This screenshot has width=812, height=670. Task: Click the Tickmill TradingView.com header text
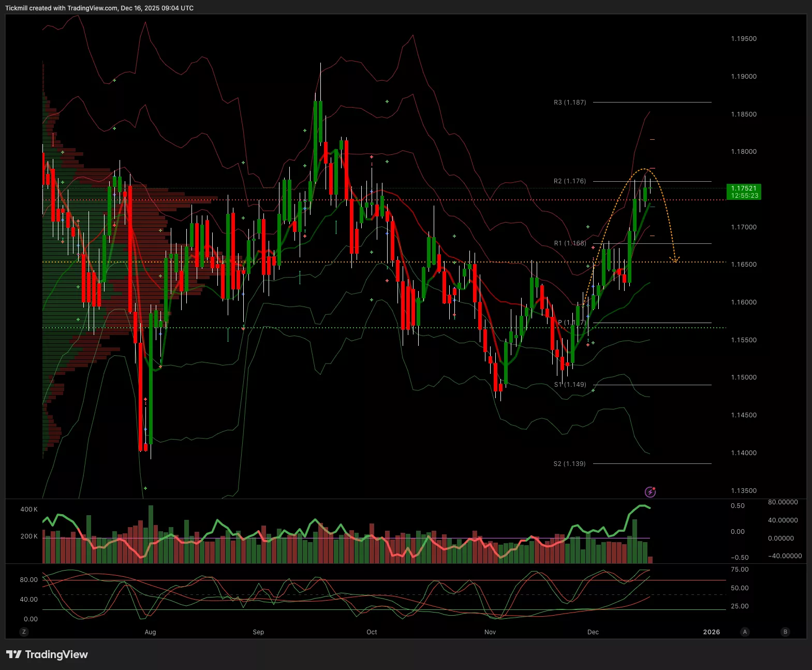pos(99,8)
